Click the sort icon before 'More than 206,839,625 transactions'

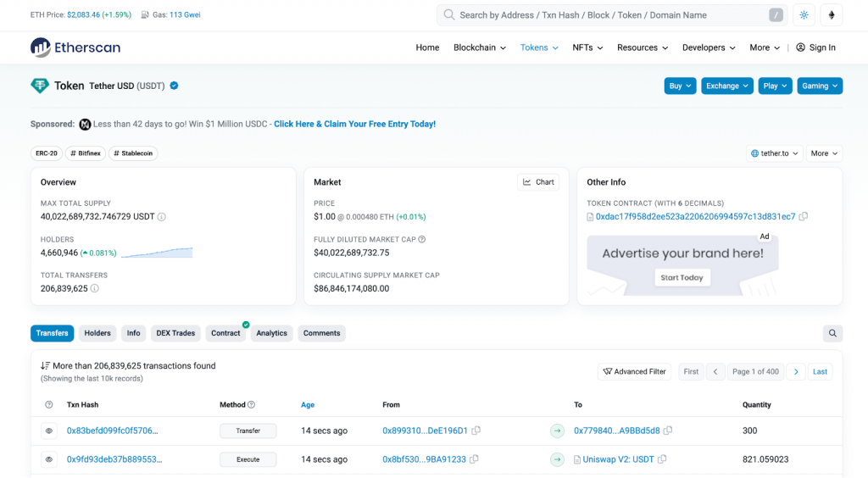point(46,365)
